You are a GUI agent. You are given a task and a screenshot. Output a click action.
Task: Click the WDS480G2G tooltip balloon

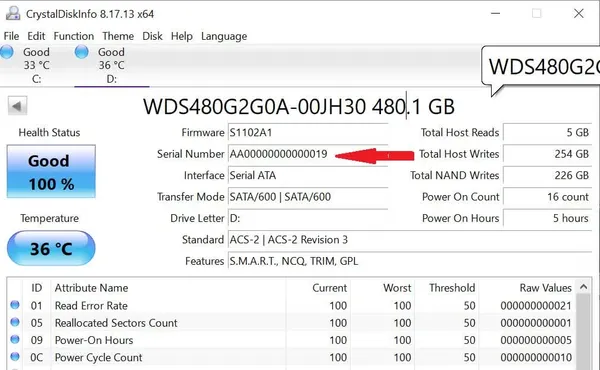540,66
